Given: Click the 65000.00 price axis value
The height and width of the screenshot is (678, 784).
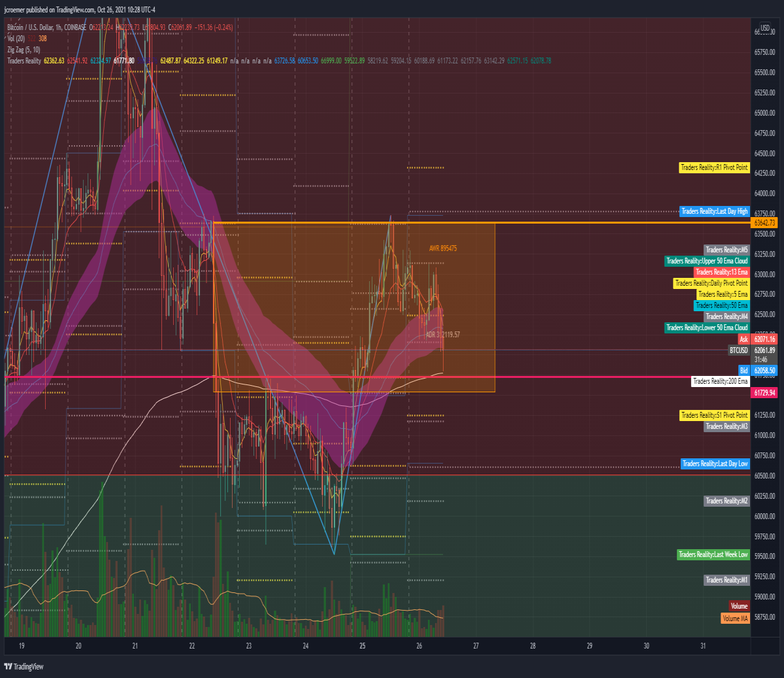Looking at the screenshot, I should [x=764, y=113].
